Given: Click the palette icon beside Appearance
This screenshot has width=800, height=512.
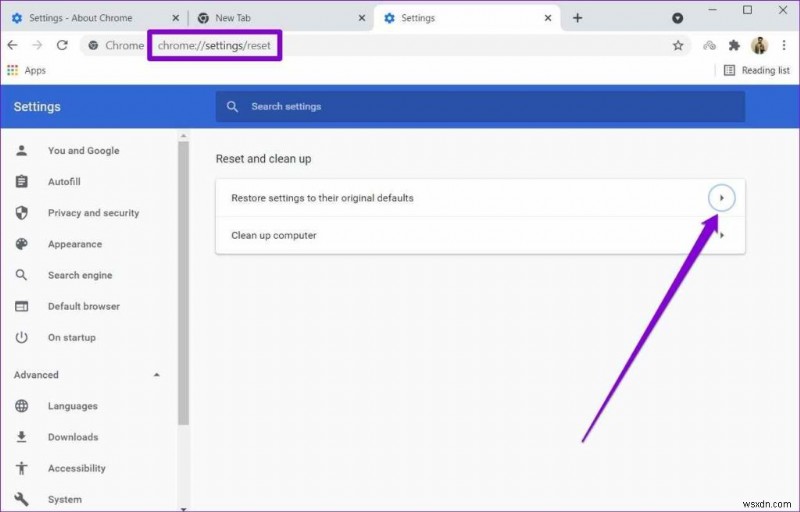Looking at the screenshot, I should 21,244.
